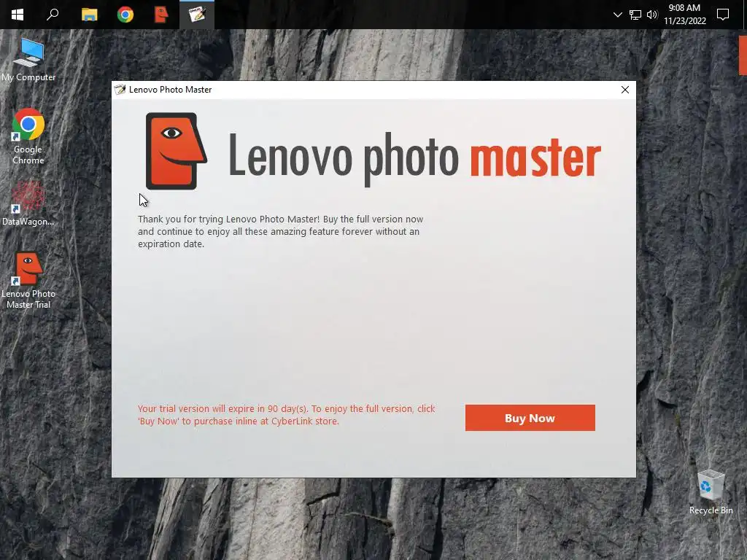Select Lenovo Photo Master Trial desktop shortcut

pyautogui.click(x=28, y=281)
